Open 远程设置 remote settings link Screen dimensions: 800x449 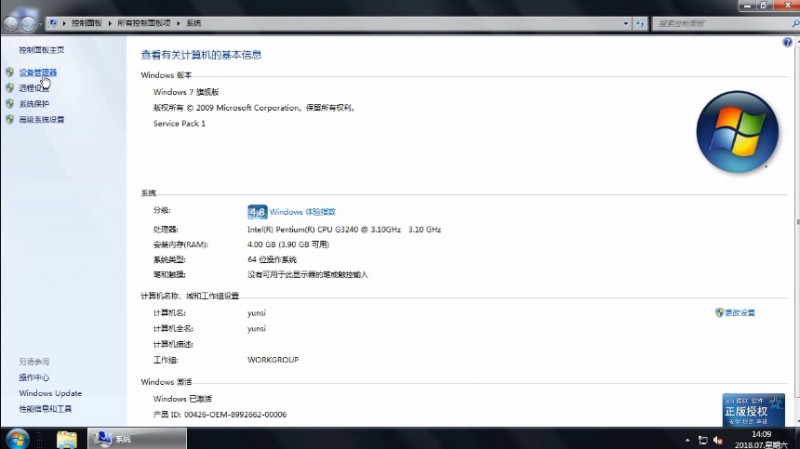tap(34, 88)
